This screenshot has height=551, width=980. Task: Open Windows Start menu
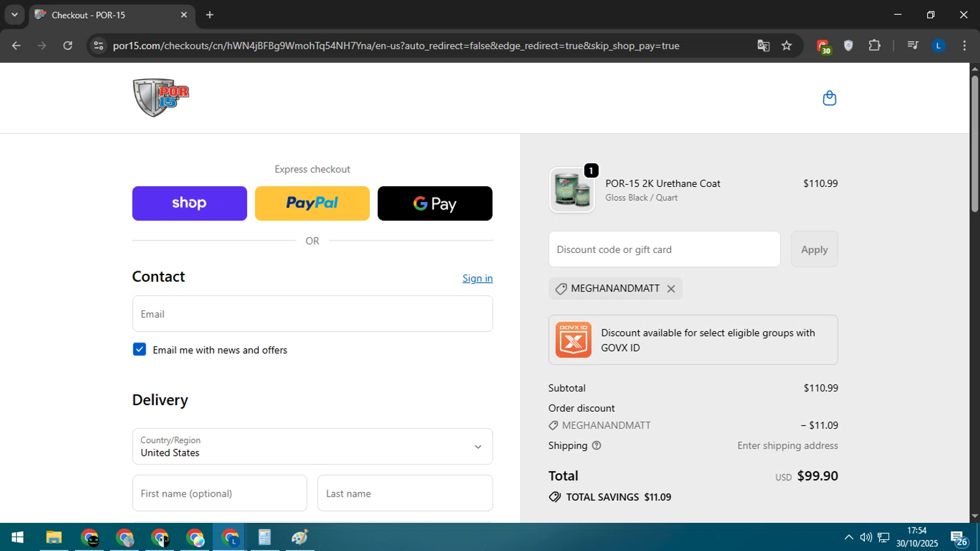(x=18, y=537)
